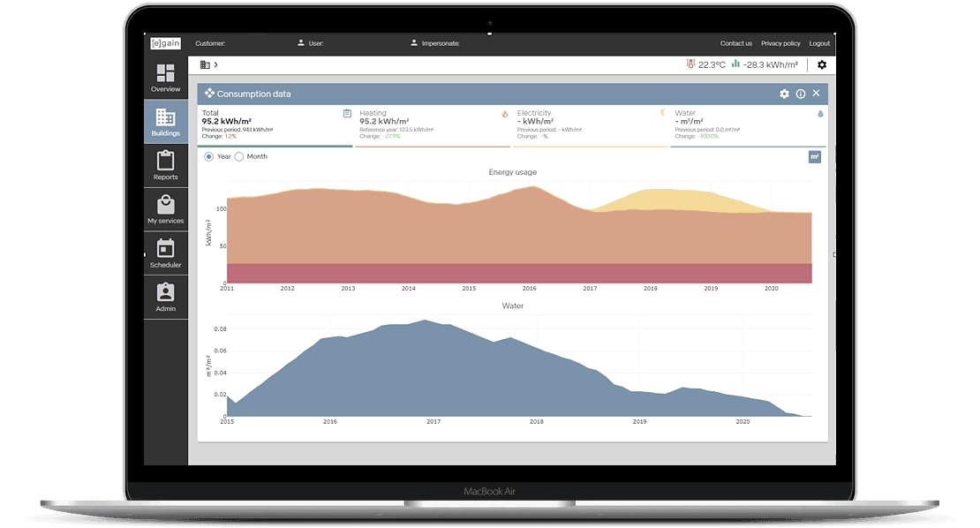Open Reports from the sidebar
The height and width of the screenshot is (528, 980).
tap(165, 165)
